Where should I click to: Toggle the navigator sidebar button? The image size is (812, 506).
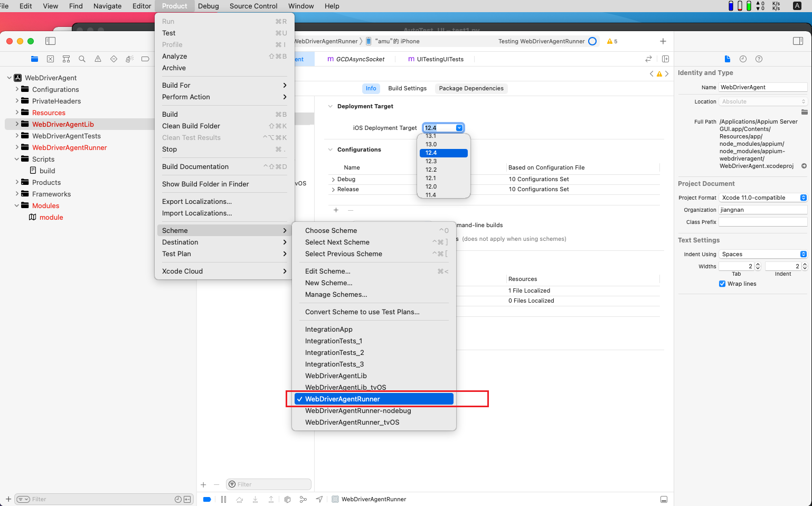coord(50,41)
